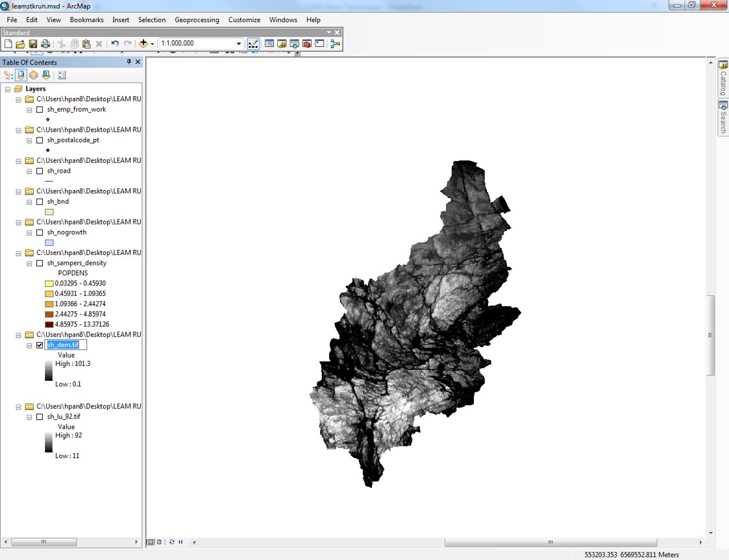This screenshot has width=729, height=560.
Task: Toggle the Editor toolbar button
Action: point(253,43)
